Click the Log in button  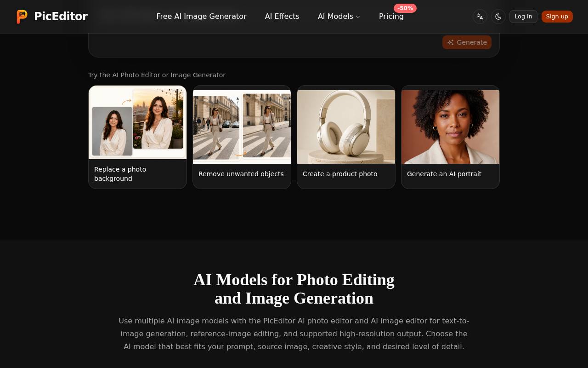coord(523,17)
